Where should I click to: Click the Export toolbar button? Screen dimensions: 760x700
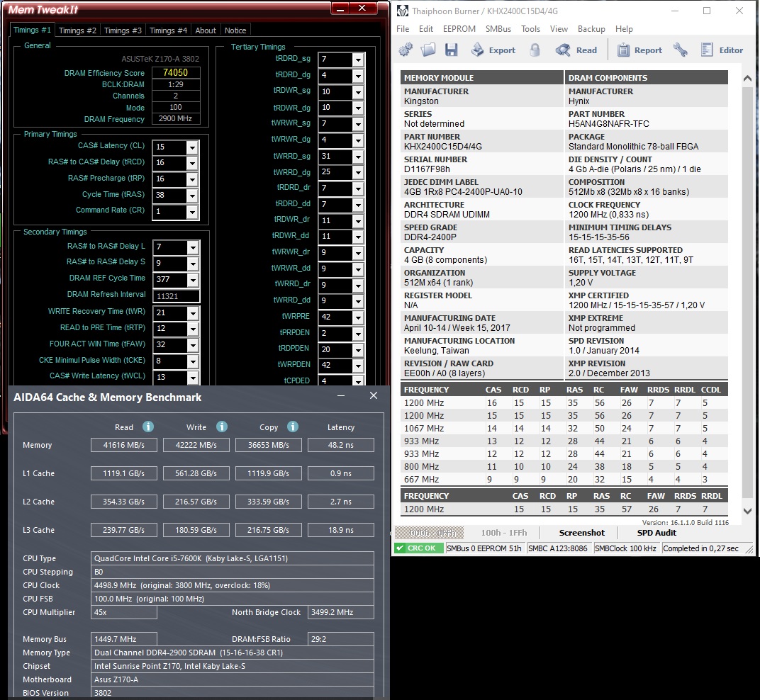pyautogui.click(x=493, y=50)
